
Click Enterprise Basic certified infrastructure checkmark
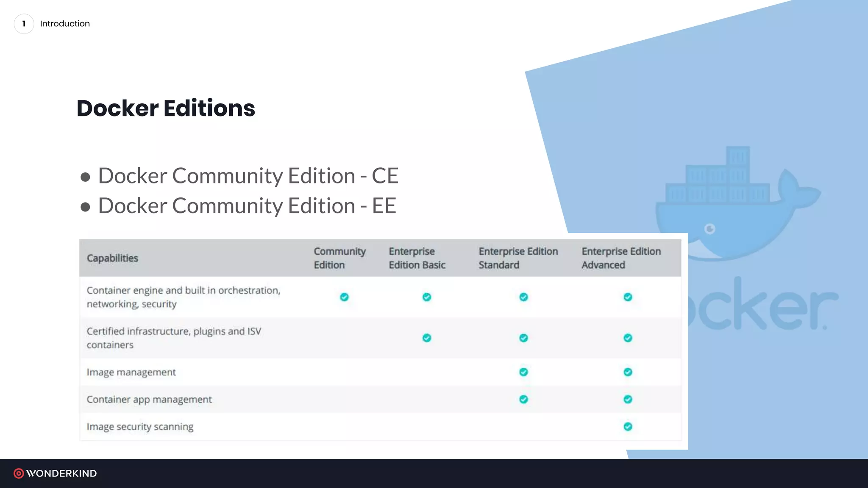click(427, 338)
